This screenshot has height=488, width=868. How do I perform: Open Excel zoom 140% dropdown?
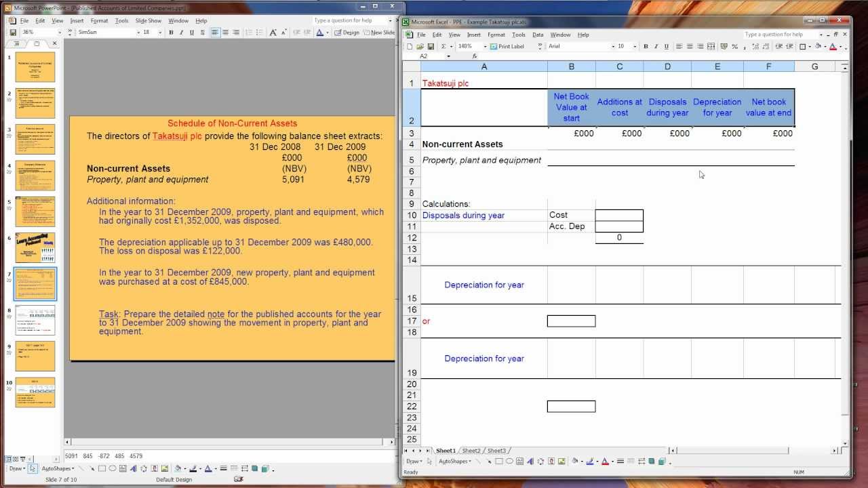[x=485, y=46]
